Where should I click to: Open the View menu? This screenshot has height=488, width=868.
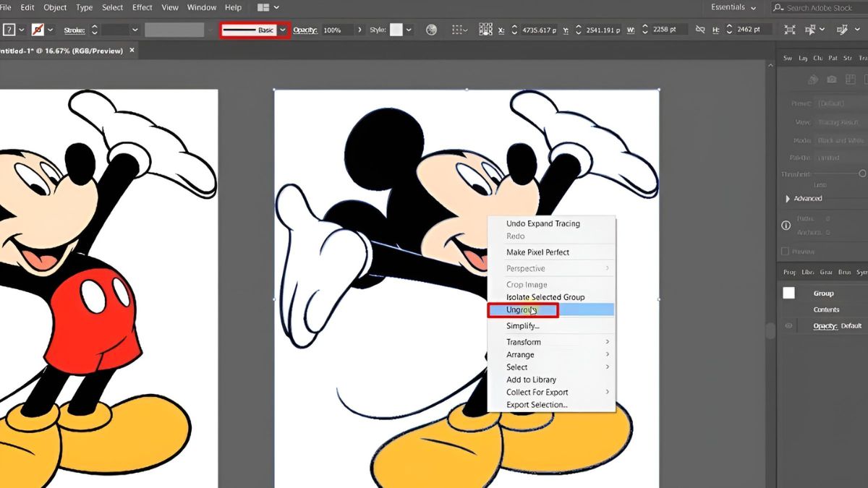170,7
